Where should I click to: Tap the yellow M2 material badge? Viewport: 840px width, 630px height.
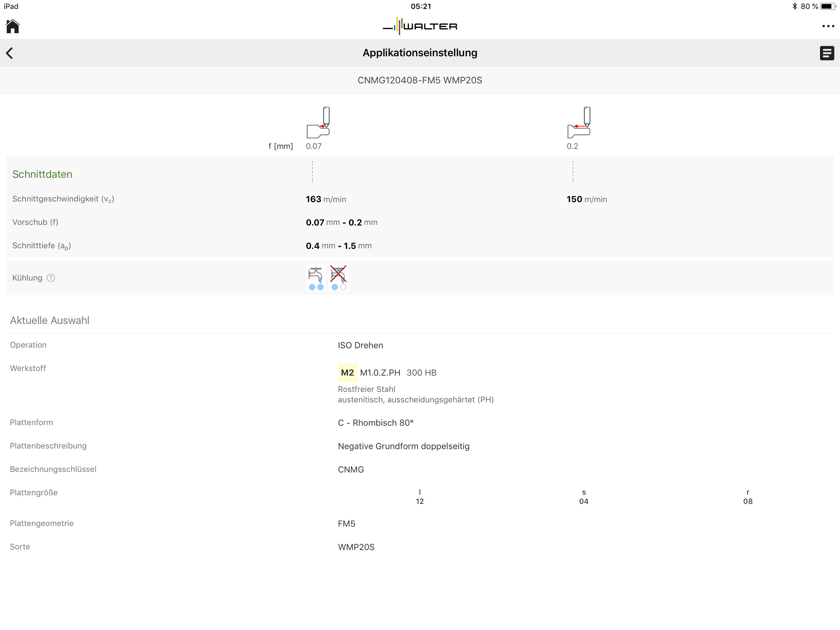point(347,373)
